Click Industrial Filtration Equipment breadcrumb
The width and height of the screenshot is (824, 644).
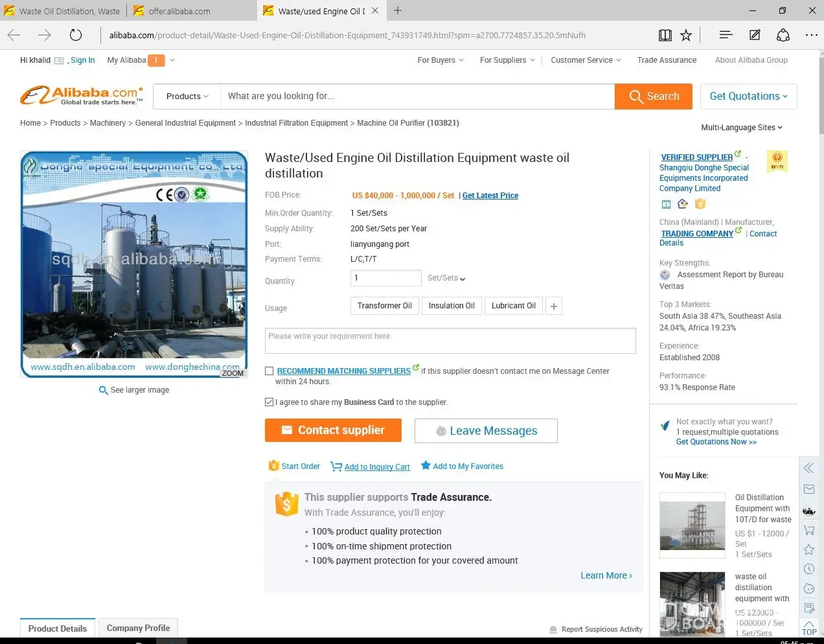[x=297, y=123]
